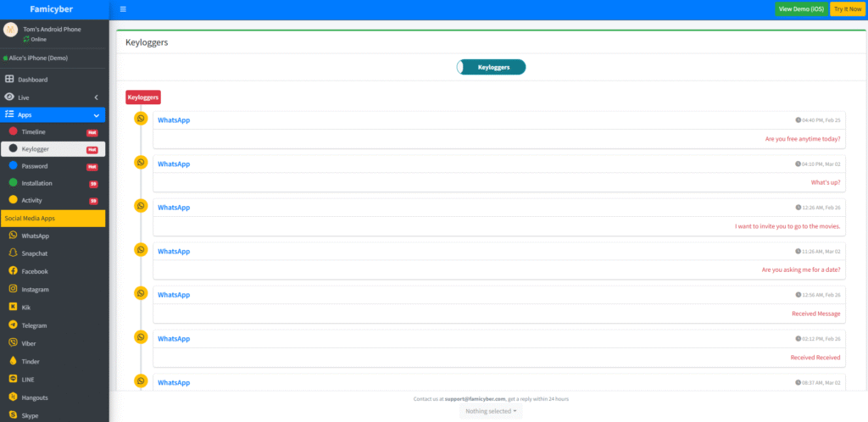
Task: Open the Activity sidebar item
Action: tap(53, 201)
